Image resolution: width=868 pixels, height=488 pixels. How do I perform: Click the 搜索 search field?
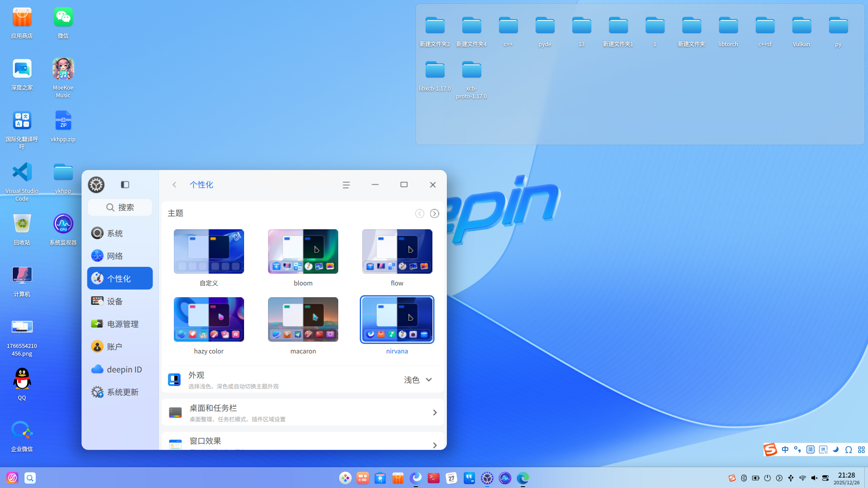click(x=120, y=207)
